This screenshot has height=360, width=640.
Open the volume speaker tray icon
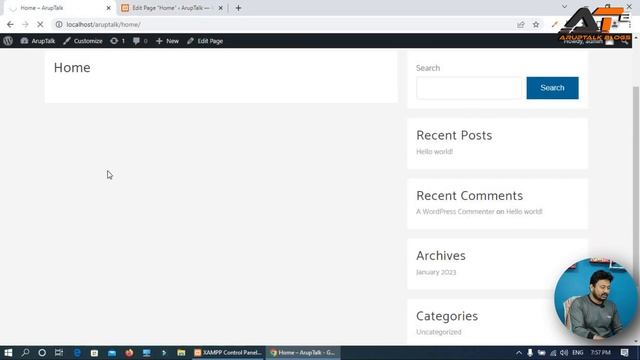(564, 353)
